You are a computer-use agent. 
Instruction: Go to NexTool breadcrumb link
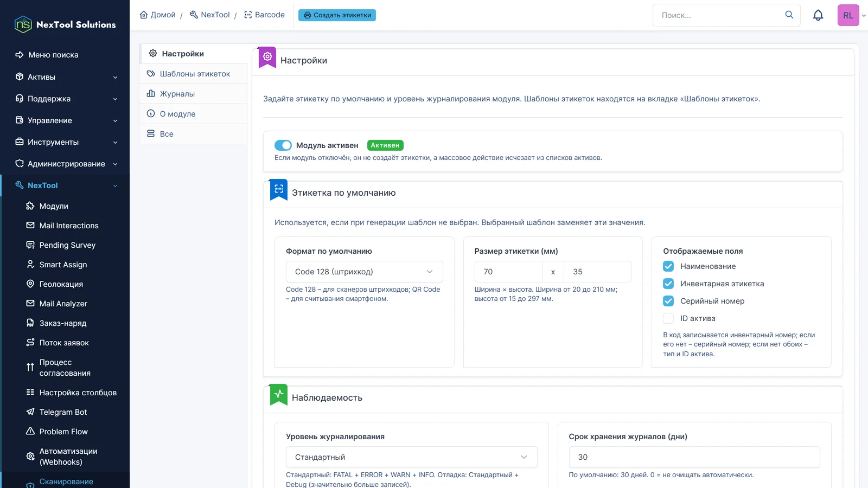(x=209, y=15)
